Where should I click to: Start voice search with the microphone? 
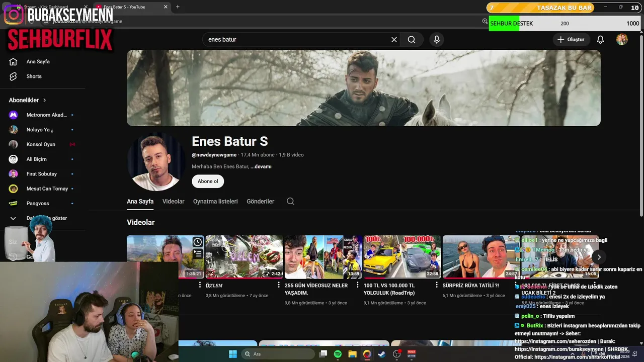(436, 40)
